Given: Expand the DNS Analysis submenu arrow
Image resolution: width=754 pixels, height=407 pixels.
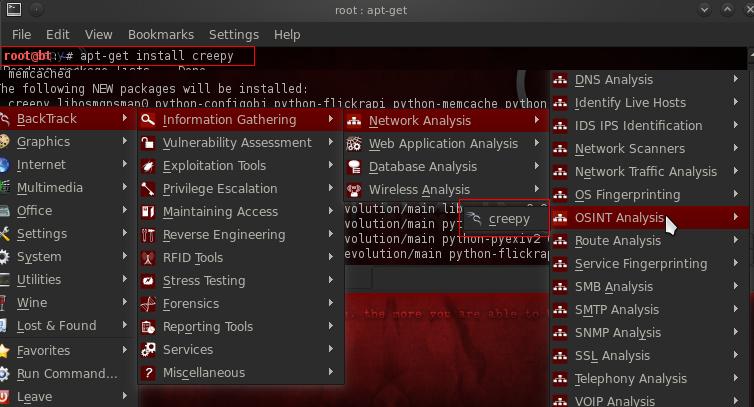Looking at the screenshot, I should click(x=737, y=80).
